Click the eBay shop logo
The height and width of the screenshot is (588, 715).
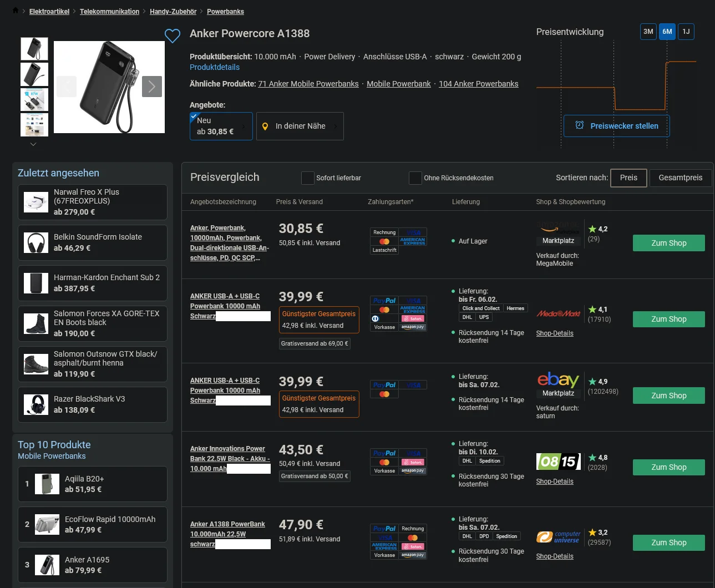click(558, 385)
